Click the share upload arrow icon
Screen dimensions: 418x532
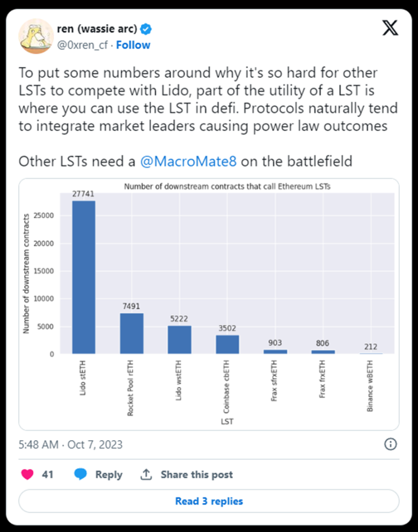(146, 474)
